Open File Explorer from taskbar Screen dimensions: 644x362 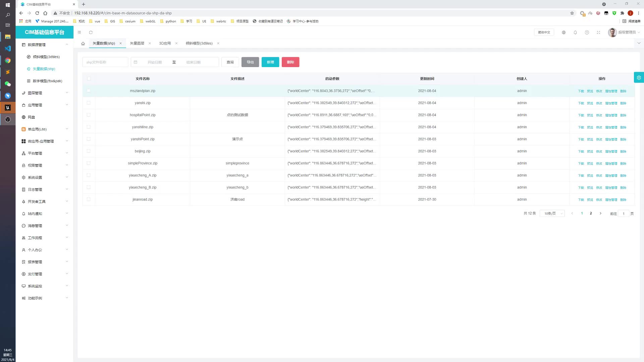[x=8, y=37]
